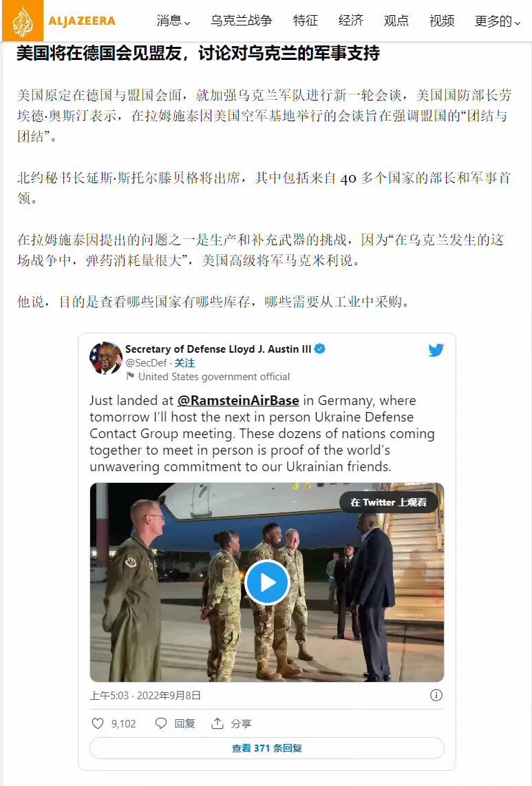Click the share upload icon
This screenshot has width=532, height=786.
217,723
